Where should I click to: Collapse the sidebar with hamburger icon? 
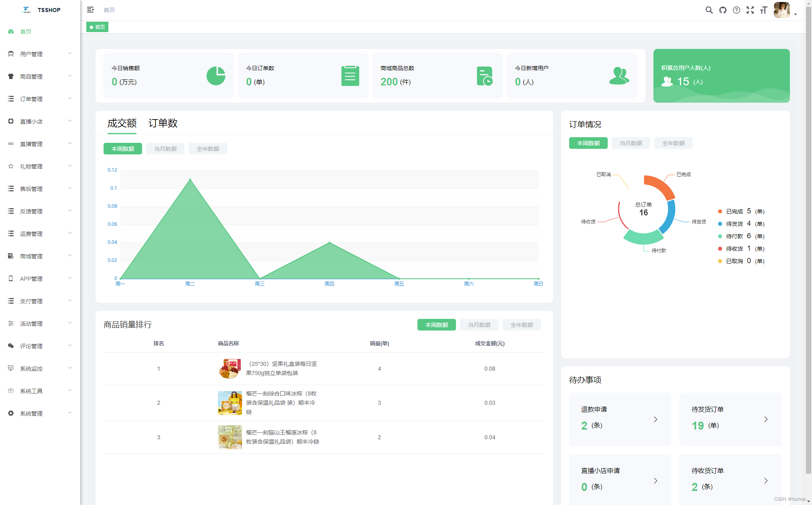click(x=90, y=10)
